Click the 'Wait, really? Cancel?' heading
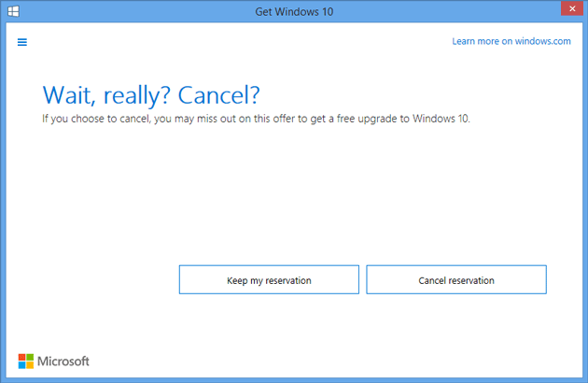The width and height of the screenshot is (588, 383). (x=151, y=95)
